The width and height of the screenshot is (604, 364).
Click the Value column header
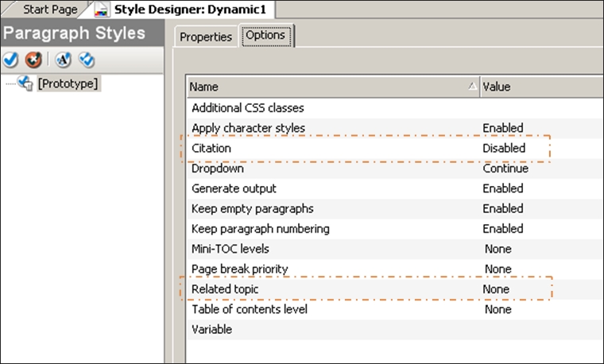click(540, 87)
